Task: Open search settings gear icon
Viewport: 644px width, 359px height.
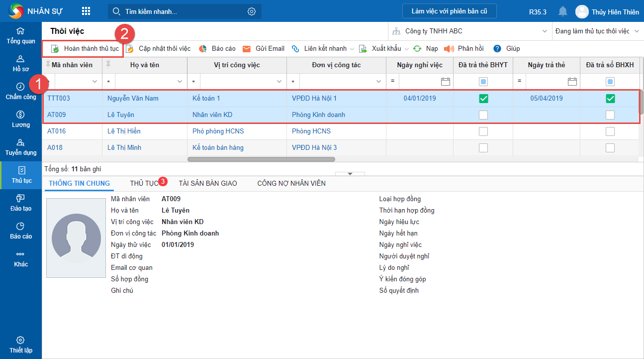Action: [x=252, y=11]
